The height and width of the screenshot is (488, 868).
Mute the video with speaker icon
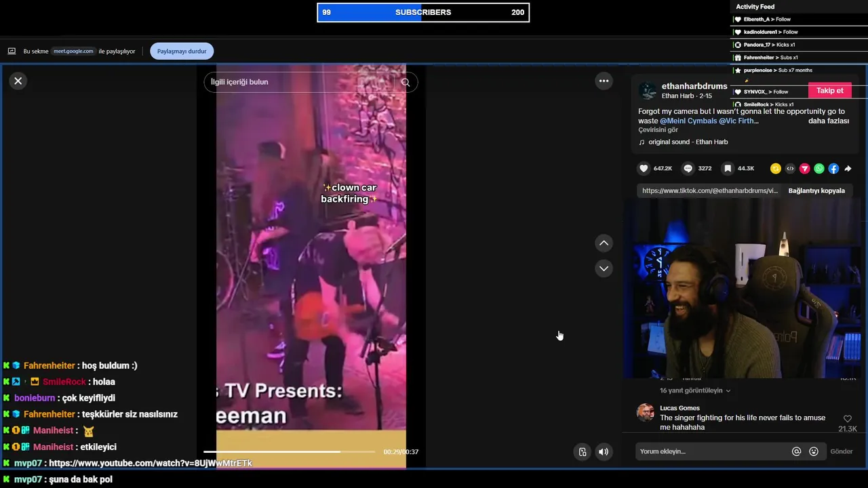point(604,452)
